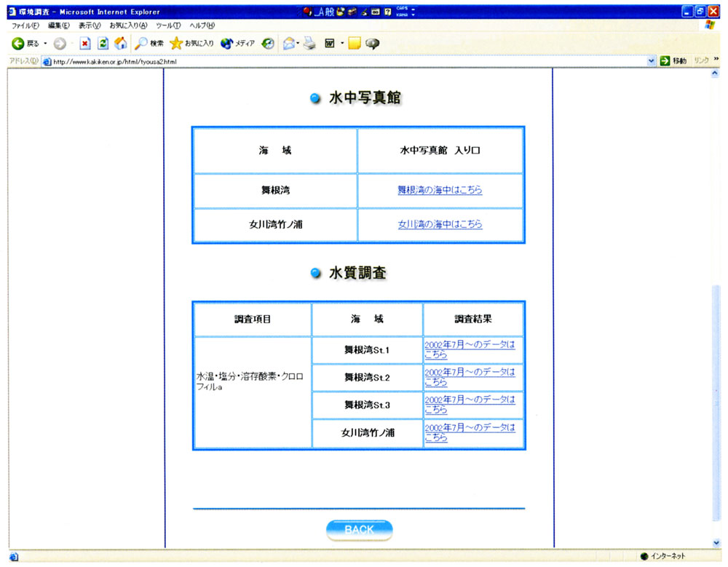Click the grey Forward arrow button

click(x=60, y=44)
